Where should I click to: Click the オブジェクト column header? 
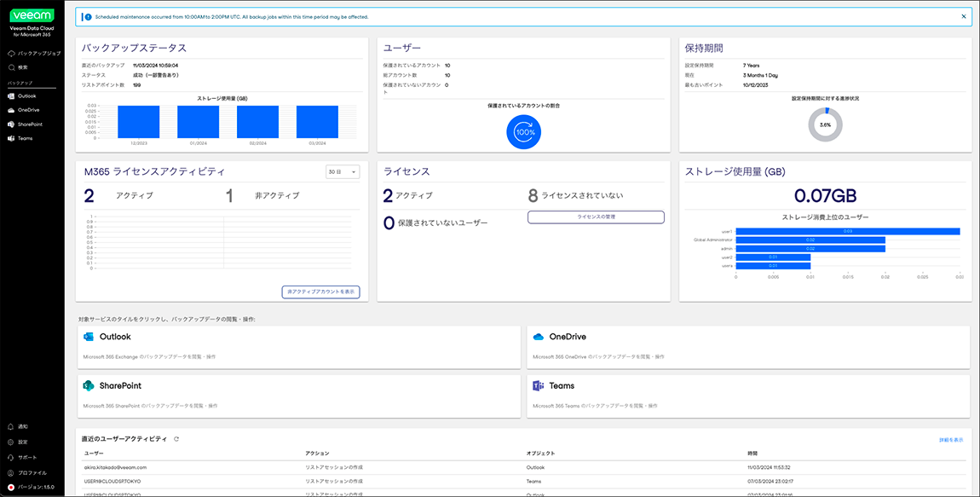(540, 454)
